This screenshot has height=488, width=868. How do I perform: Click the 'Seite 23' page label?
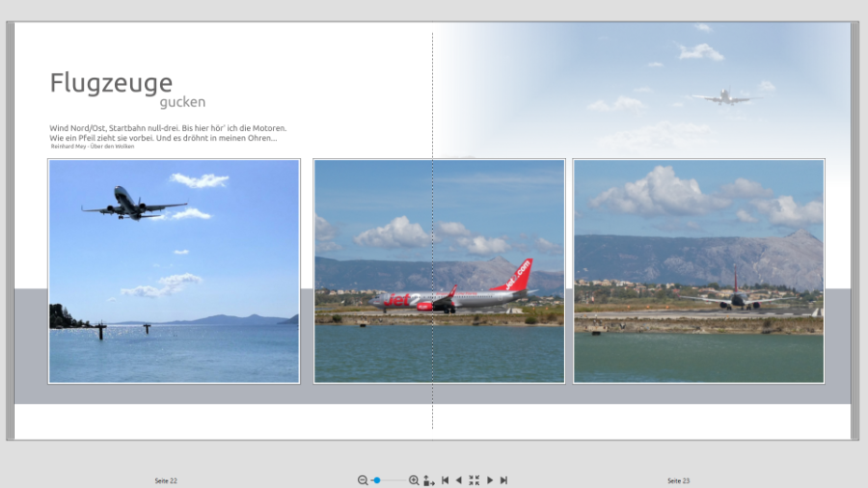[x=678, y=480]
